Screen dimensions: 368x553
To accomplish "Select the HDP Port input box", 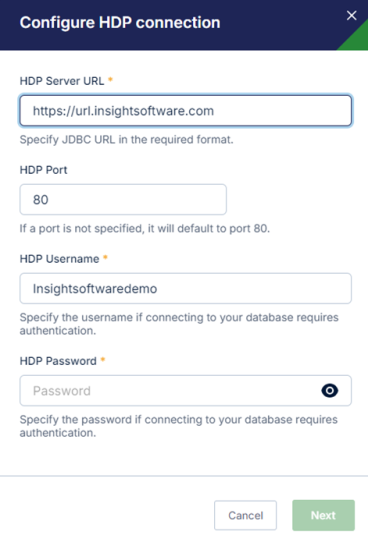I will point(123,200).
